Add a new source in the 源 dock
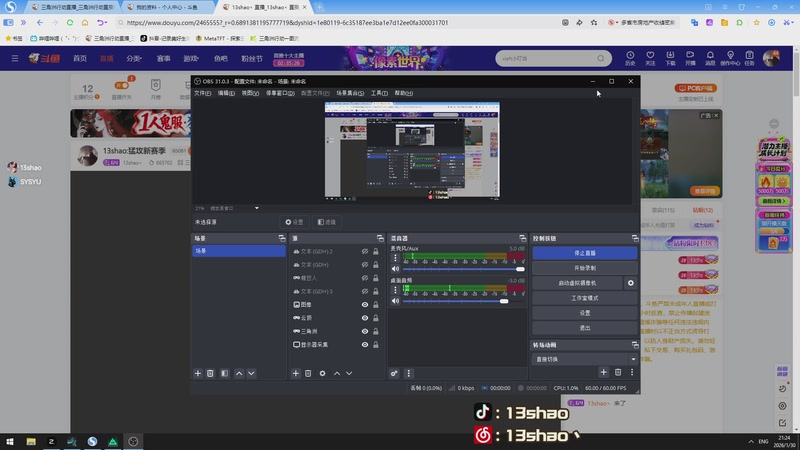Viewport: 800px width, 450px height. 295,373
